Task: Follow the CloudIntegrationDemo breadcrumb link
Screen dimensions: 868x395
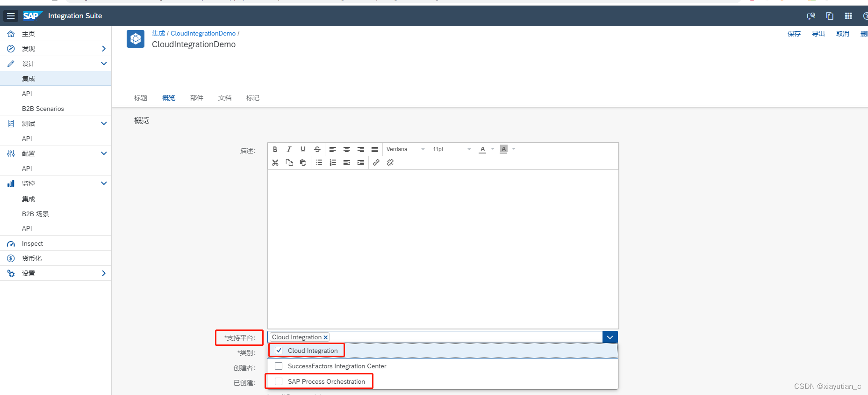Action: click(203, 33)
